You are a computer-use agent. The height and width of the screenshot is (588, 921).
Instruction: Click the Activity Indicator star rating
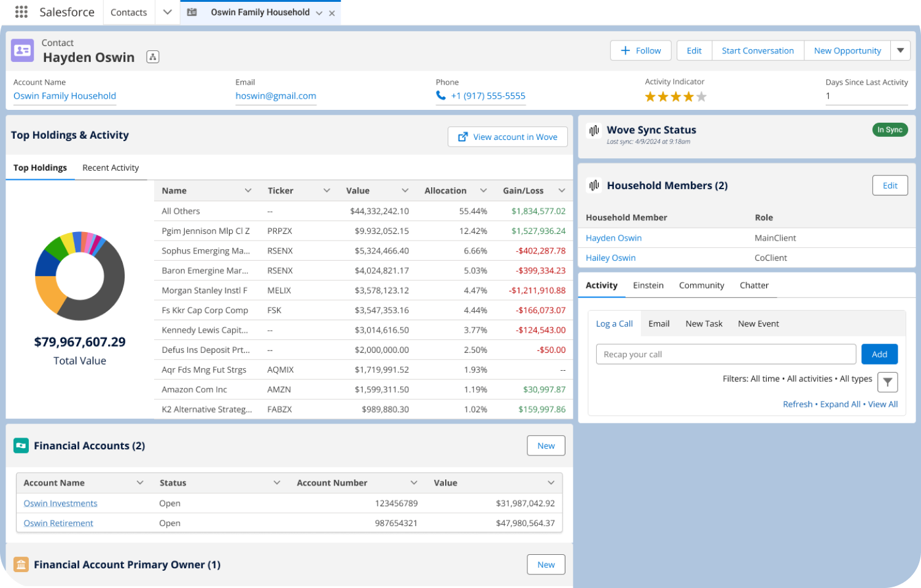pos(675,96)
